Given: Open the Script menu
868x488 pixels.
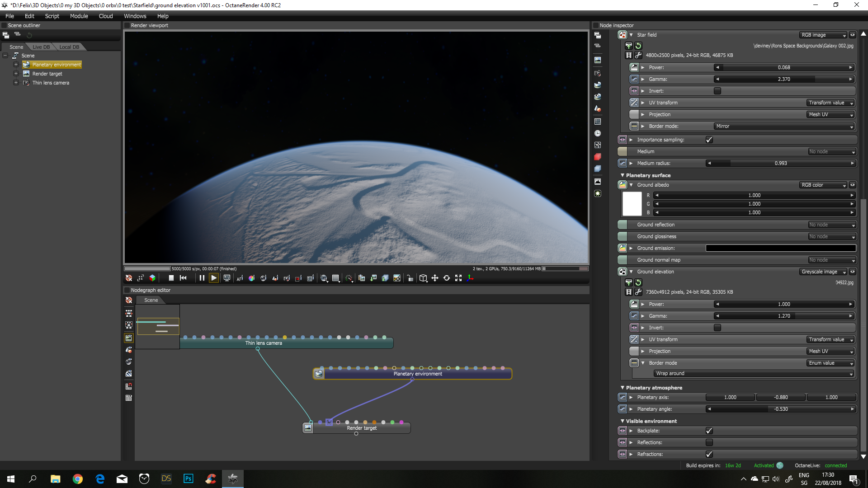Looking at the screenshot, I should point(52,16).
